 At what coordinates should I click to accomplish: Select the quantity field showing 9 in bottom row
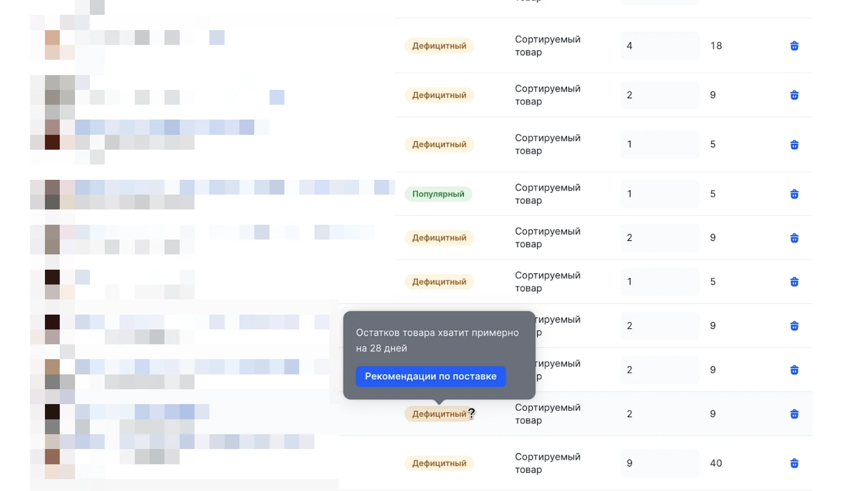point(659,463)
